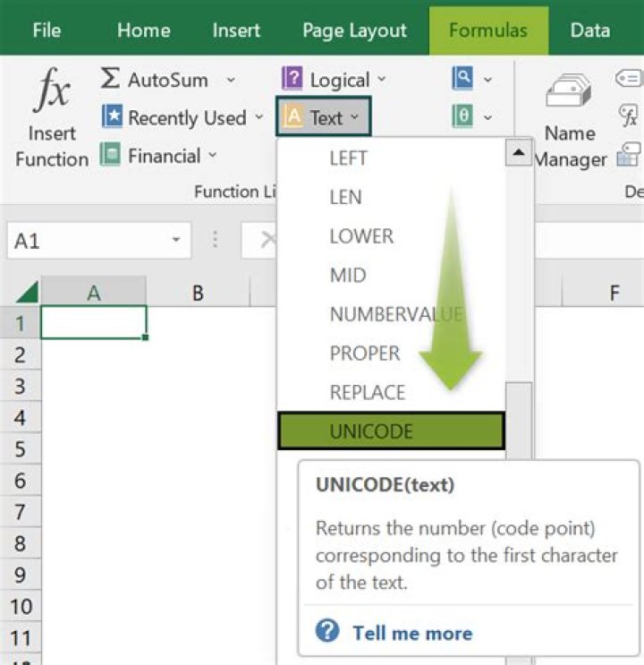Select row 2 header
The height and width of the screenshot is (665, 644).
click(x=20, y=354)
